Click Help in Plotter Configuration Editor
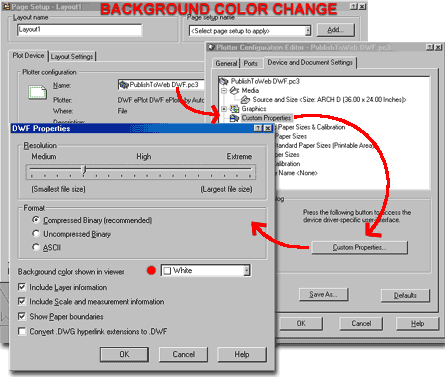 pos(417,323)
